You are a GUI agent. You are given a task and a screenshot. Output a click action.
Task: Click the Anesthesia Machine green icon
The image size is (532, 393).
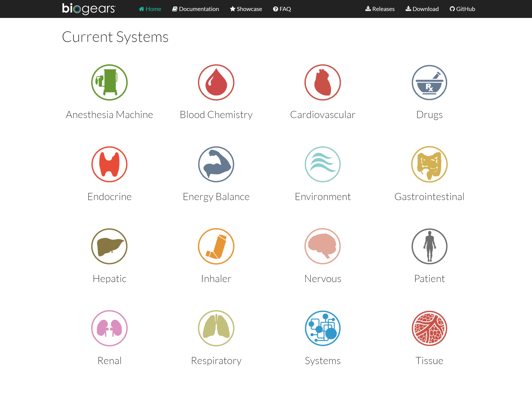click(x=109, y=82)
